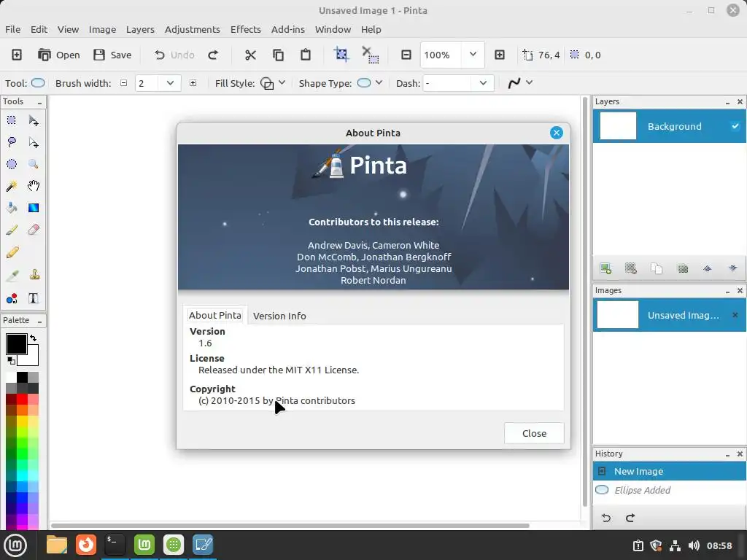Click the black primary color swatch

16,344
